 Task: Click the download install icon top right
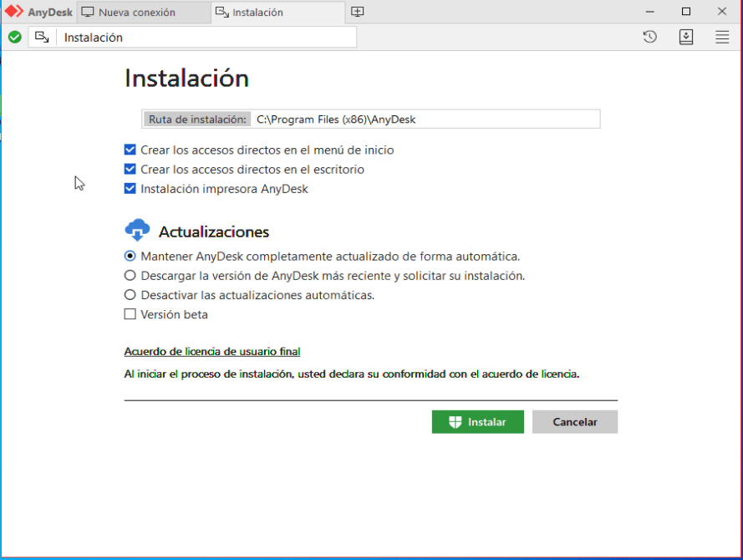click(x=686, y=37)
